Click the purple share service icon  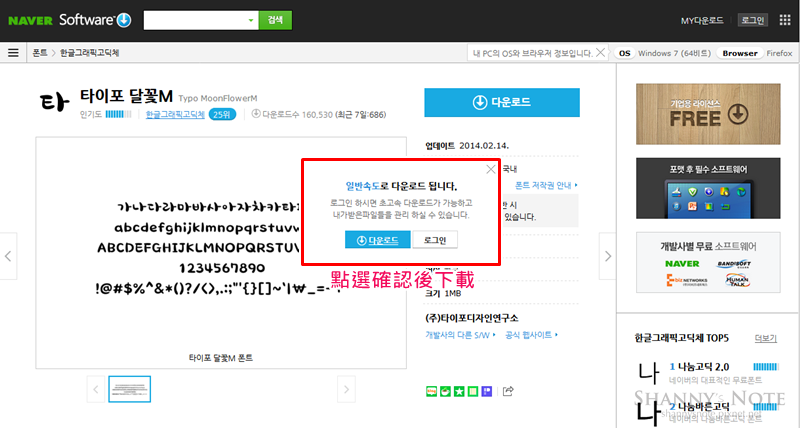click(x=487, y=391)
